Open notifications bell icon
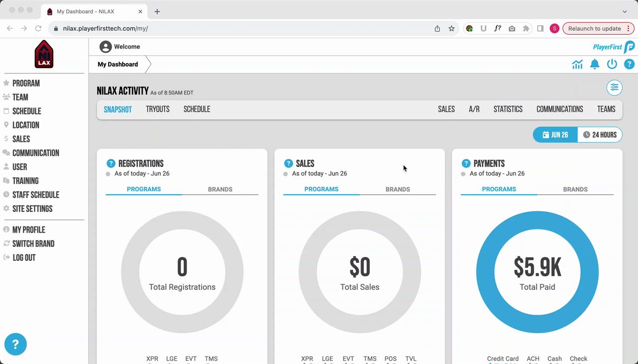The image size is (638, 364). pos(595,64)
